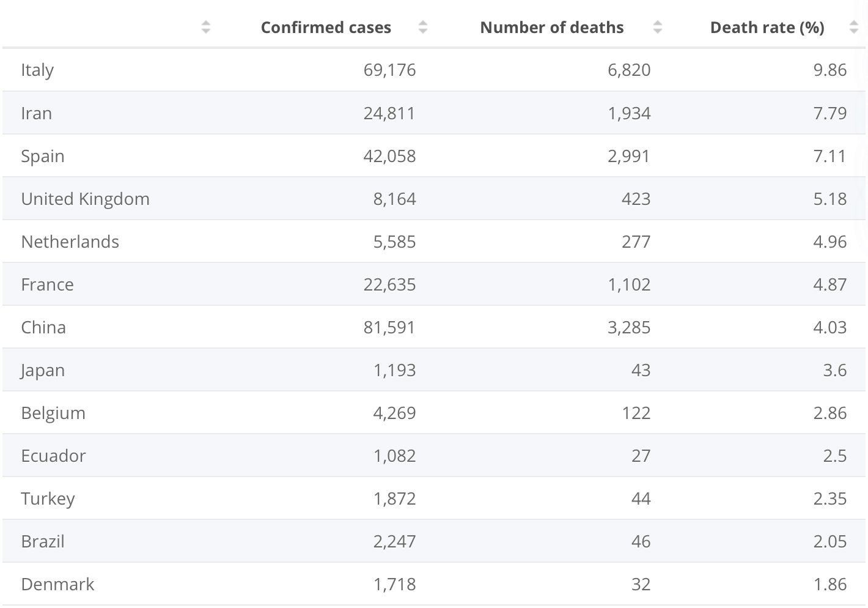Click sort arrows next to Confirmed cases
This screenshot has height=608, width=868.
[423, 27]
